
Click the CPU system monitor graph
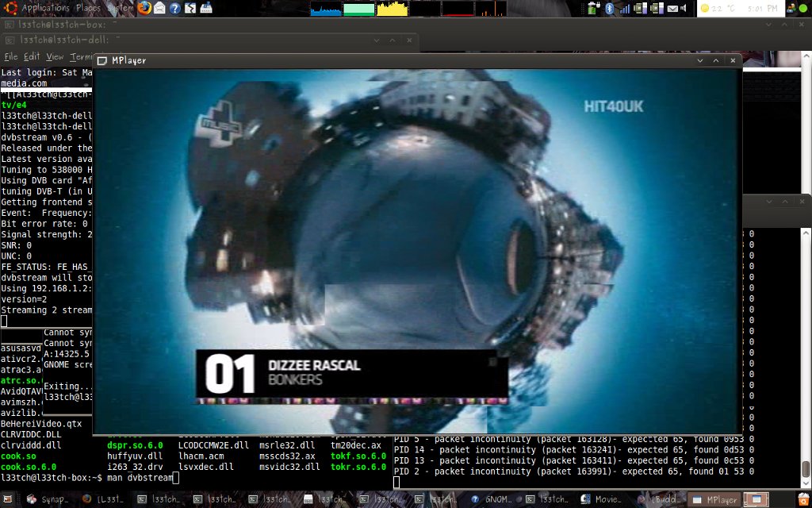[x=326, y=8]
